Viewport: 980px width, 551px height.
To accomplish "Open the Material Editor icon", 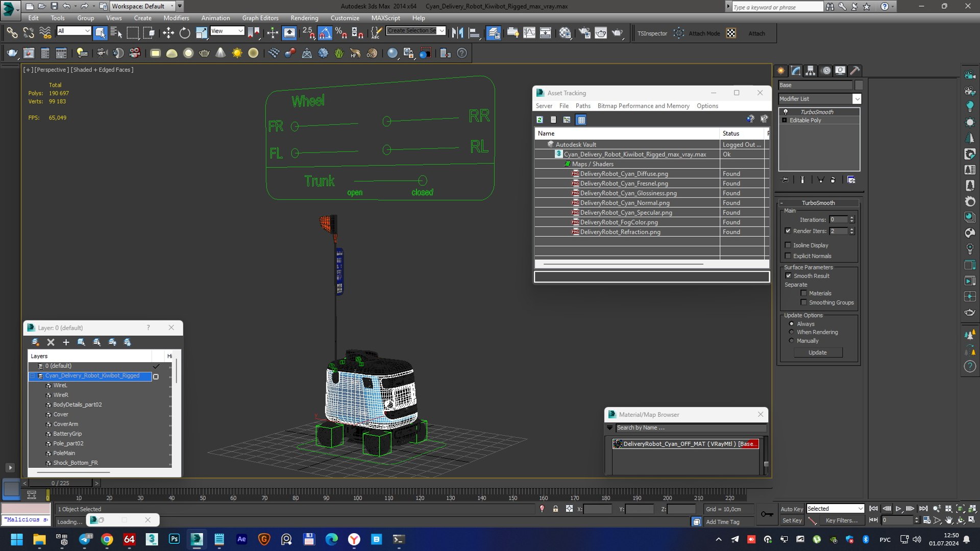I will click(x=565, y=33).
